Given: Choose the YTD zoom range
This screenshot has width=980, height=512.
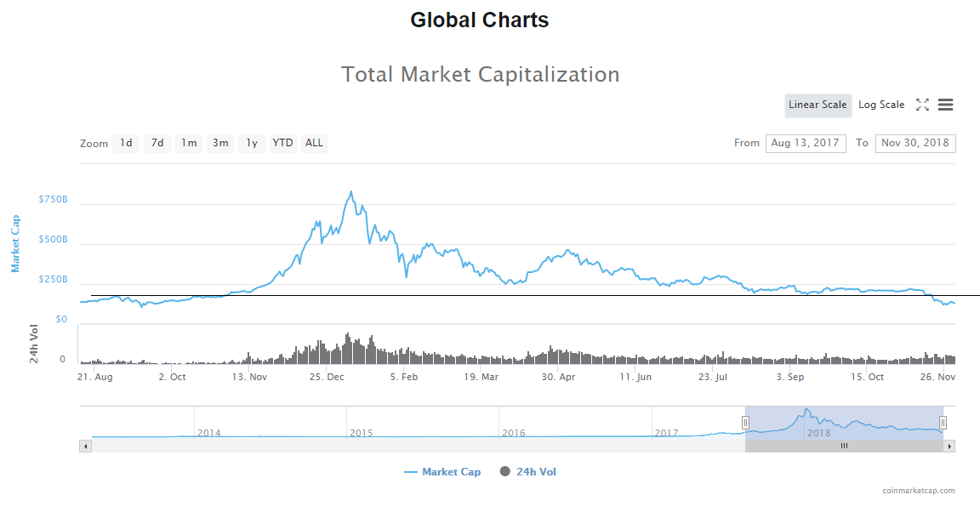Looking at the screenshot, I should point(282,143).
